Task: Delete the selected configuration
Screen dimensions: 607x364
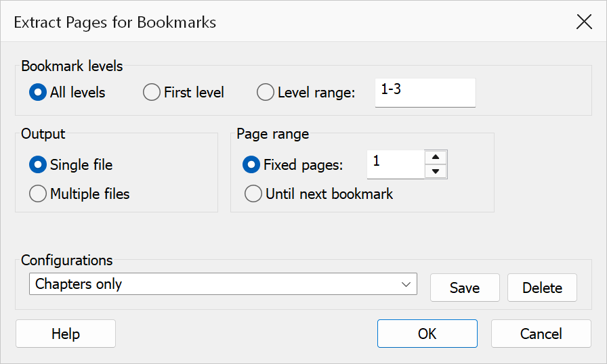Action: (x=542, y=288)
